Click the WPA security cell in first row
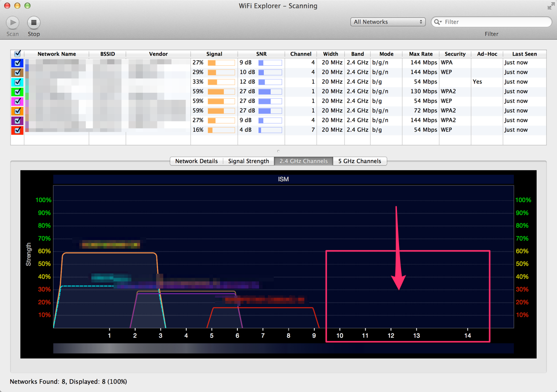557x392 pixels. [447, 63]
